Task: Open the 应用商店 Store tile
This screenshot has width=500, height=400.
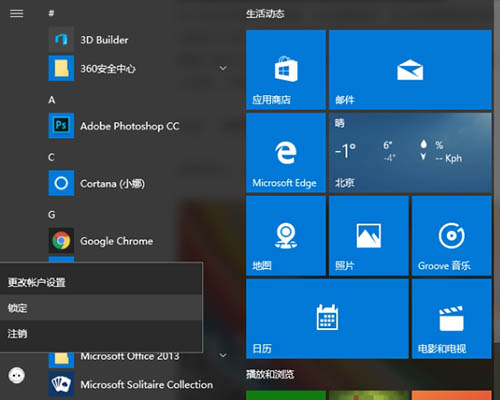Action: tap(286, 70)
